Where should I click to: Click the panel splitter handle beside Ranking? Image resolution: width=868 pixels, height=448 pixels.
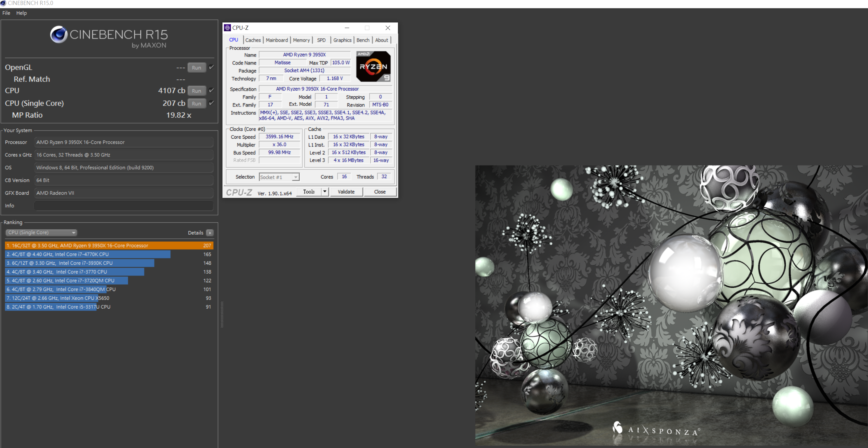(222, 314)
